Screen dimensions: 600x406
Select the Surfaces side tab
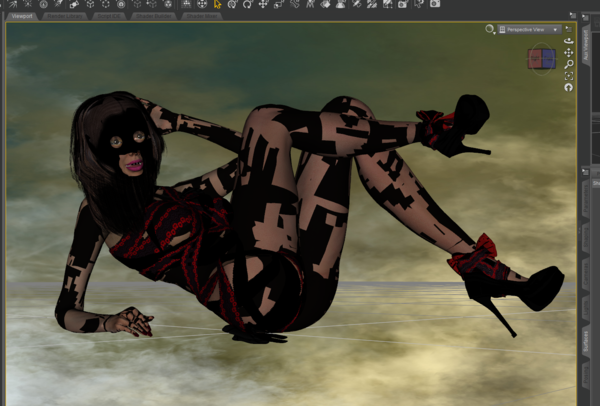pos(585,342)
